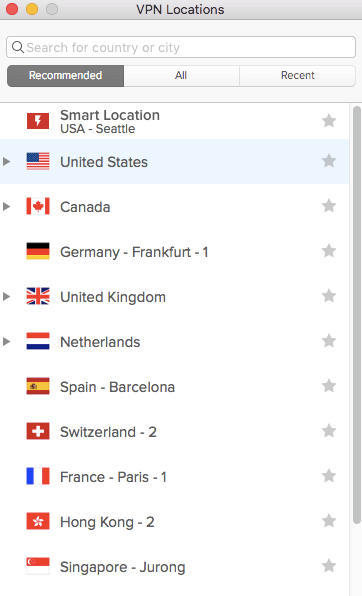The width and height of the screenshot is (362, 596).
Task: Focus the country or city search field
Action: coord(181,47)
